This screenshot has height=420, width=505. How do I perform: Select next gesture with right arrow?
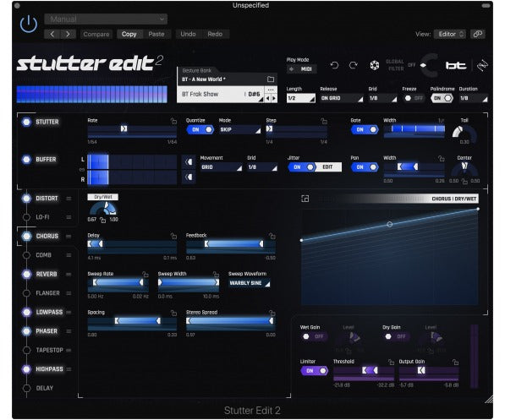[x=274, y=98]
